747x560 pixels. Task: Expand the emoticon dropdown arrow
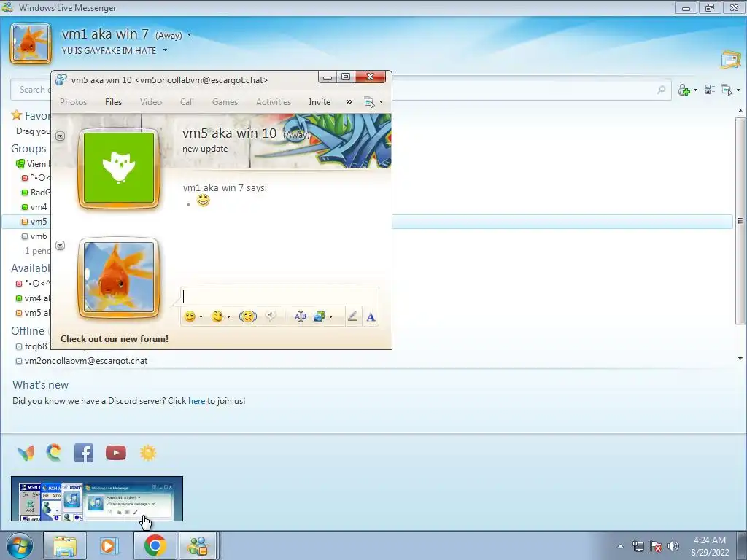[201, 316]
